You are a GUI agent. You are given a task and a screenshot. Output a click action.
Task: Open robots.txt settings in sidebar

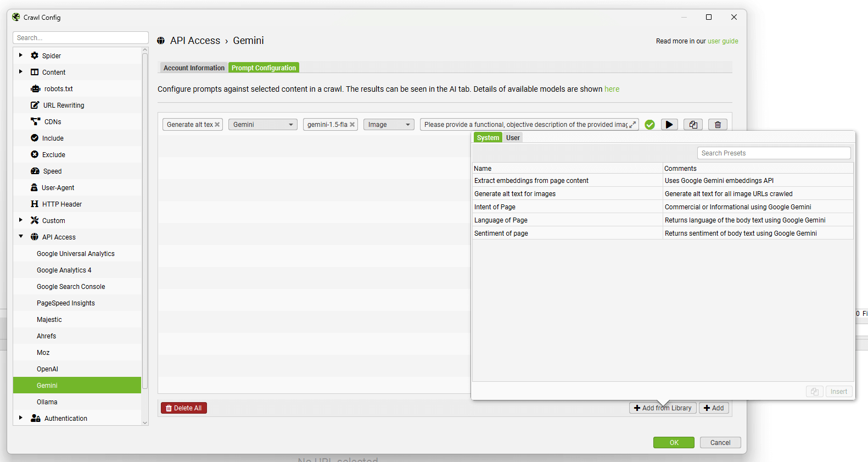(x=58, y=89)
